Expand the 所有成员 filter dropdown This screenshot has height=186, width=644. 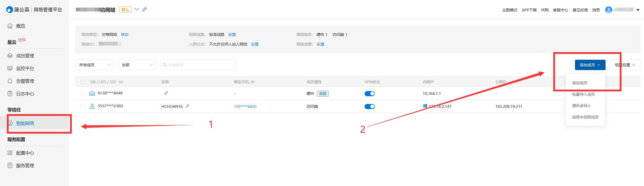click(x=94, y=65)
